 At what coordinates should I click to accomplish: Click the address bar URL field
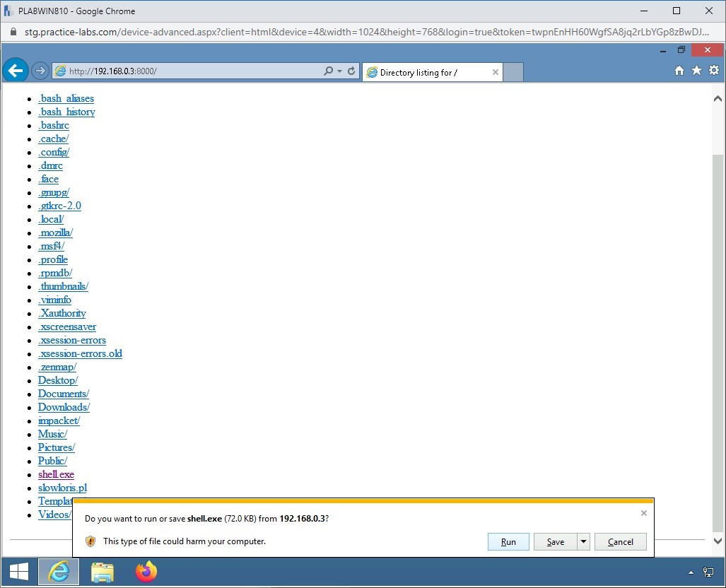pos(191,71)
